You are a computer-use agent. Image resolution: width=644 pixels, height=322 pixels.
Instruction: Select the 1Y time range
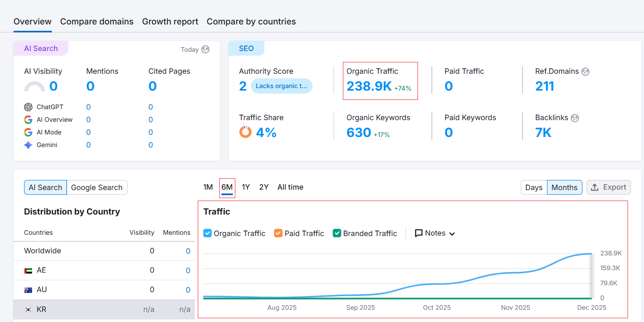tap(246, 187)
